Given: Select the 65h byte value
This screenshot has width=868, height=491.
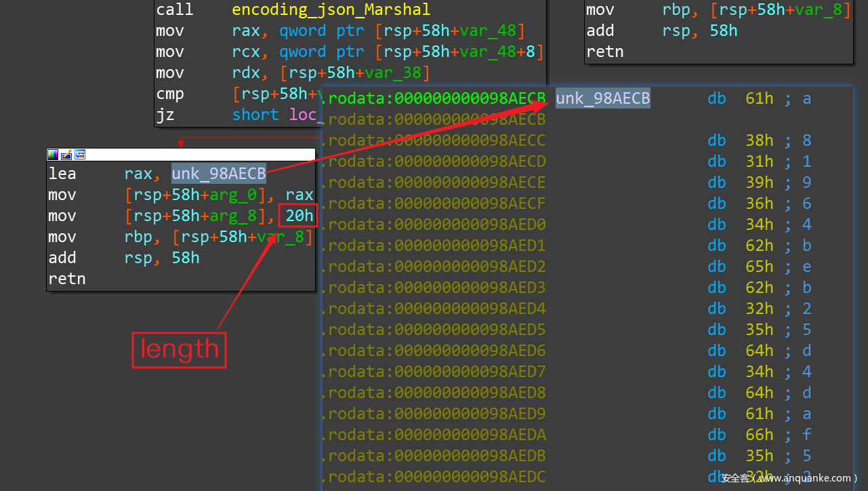Looking at the screenshot, I should click(x=760, y=267).
